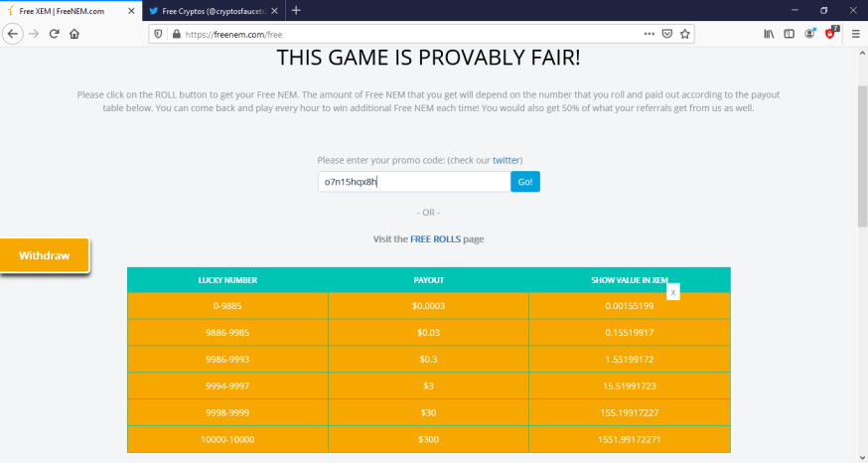Click the 1551.99172271 XEM value

pyautogui.click(x=630, y=439)
